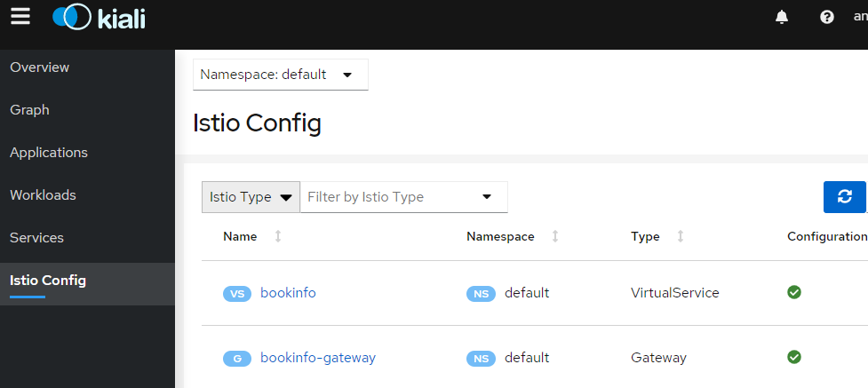
Task: Click the Gateway type cell
Action: click(658, 358)
